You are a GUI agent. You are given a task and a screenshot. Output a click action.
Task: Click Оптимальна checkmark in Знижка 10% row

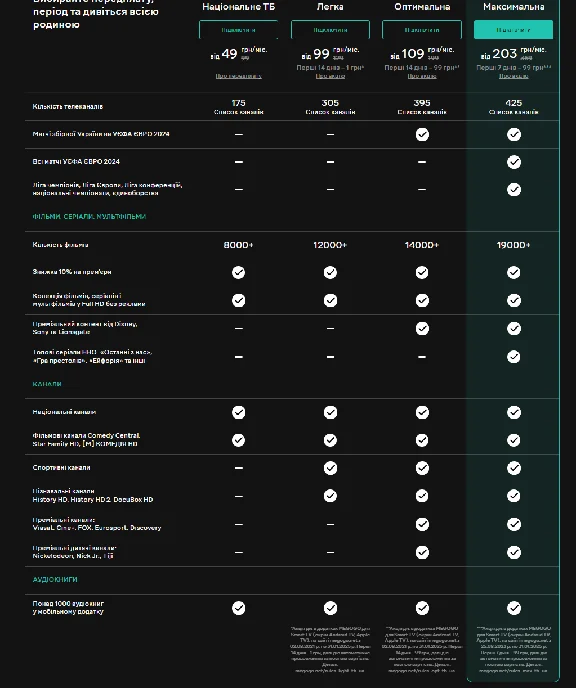pyautogui.click(x=422, y=272)
